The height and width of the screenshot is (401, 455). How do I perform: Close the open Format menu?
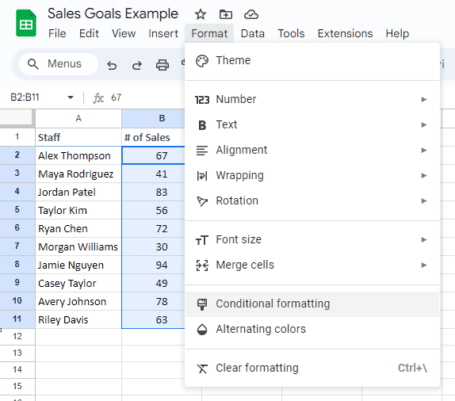209,33
